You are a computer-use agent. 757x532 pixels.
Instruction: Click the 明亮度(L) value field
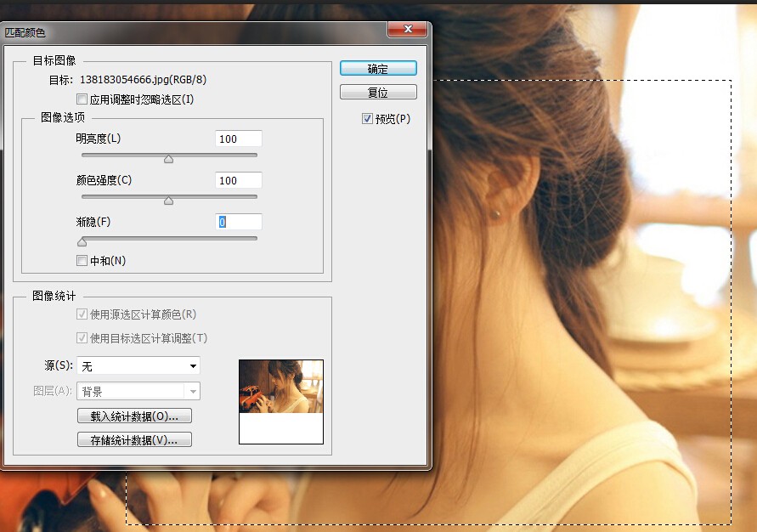click(x=239, y=139)
